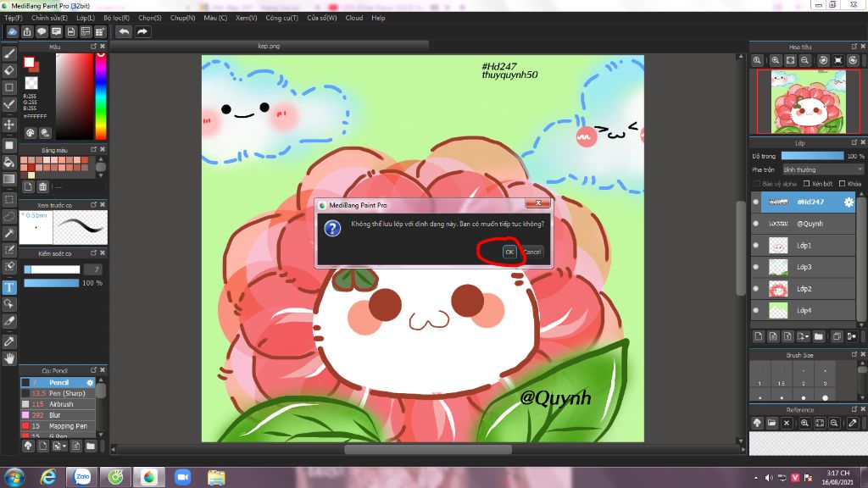Click the brush size value field 7
The width and height of the screenshot is (868, 488).
[92, 269]
